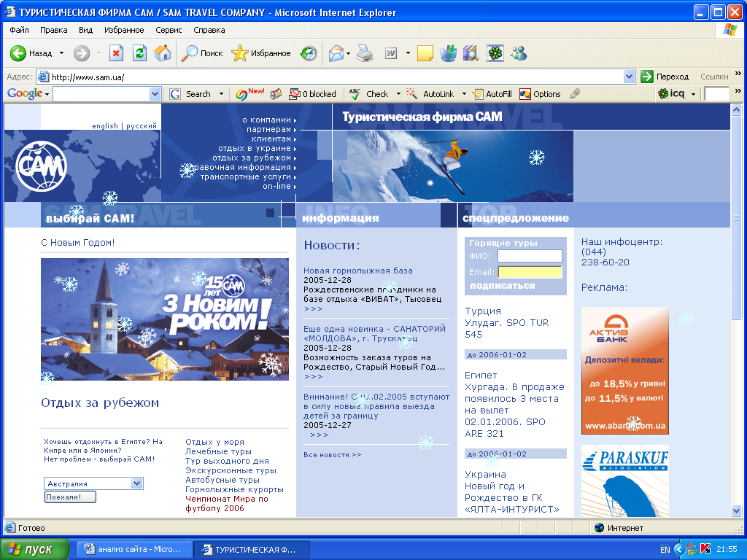Screen dimensions: 747x560
Task: Open Favorites (Избранное) star button
Action: (261, 53)
